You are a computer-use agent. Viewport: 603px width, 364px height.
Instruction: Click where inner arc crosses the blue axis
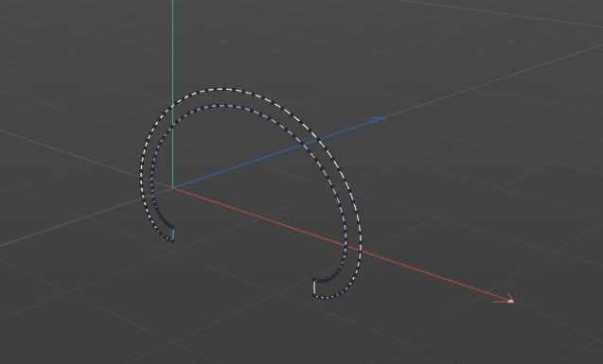tap(302, 145)
